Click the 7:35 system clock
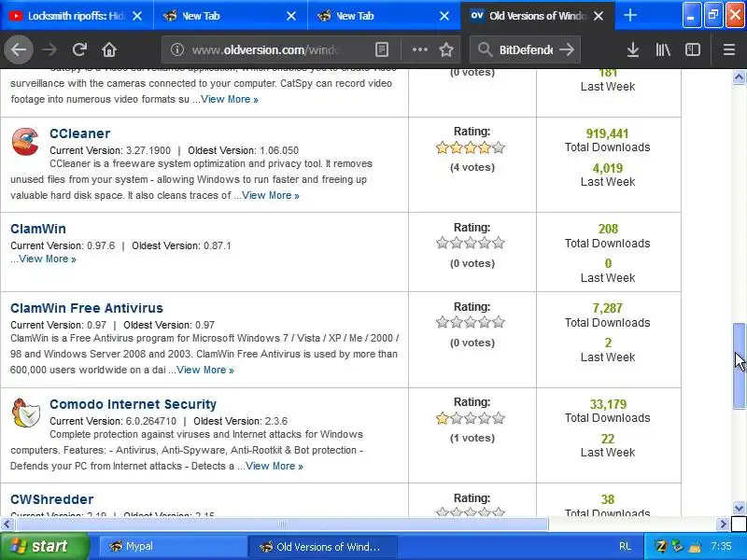Screen dimensions: 747x560 tap(721, 546)
